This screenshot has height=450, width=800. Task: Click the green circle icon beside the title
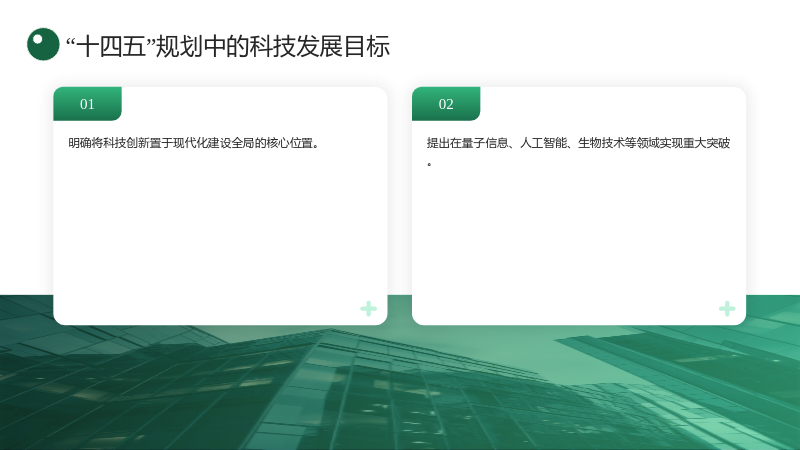tap(43, 44)
